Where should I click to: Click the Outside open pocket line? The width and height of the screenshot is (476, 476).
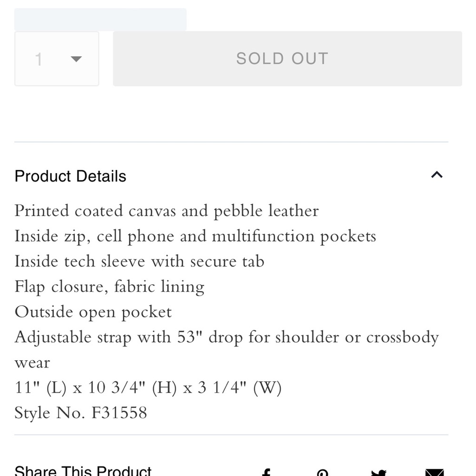93,312
